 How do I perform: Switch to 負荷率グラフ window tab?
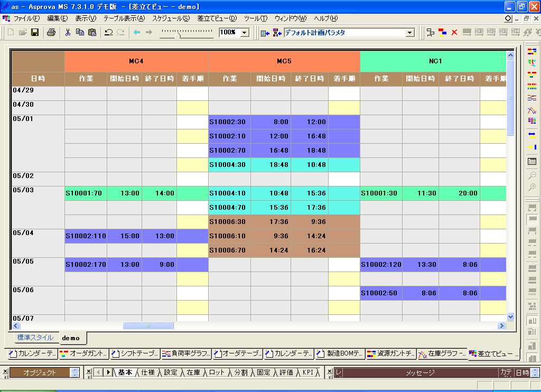186,353
